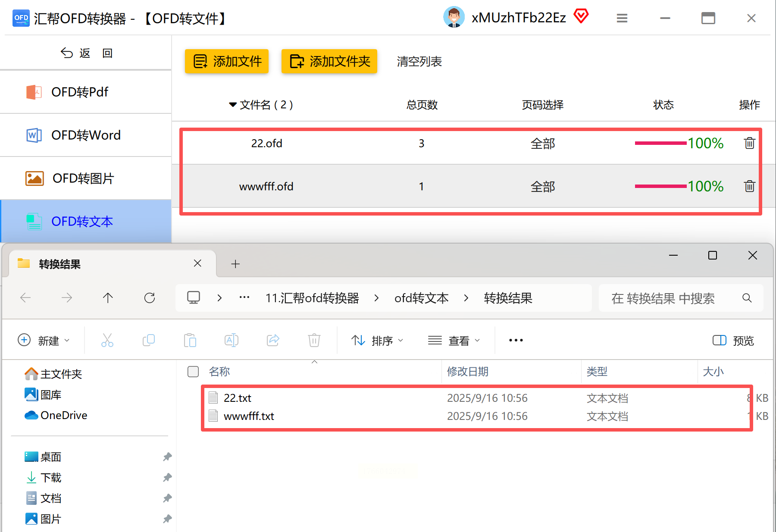Click the explorer search magnifier icon
The height and width of the screenshot is (532, 776).
tap(747, 298)
